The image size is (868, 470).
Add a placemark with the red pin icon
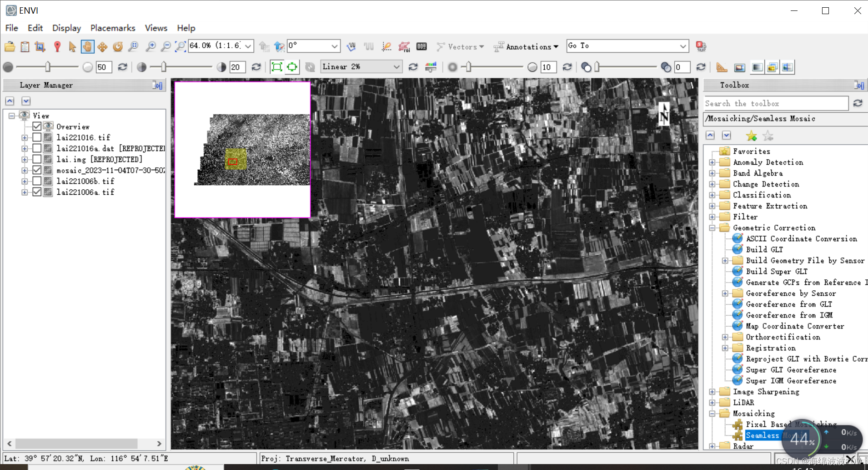point(57,46)
